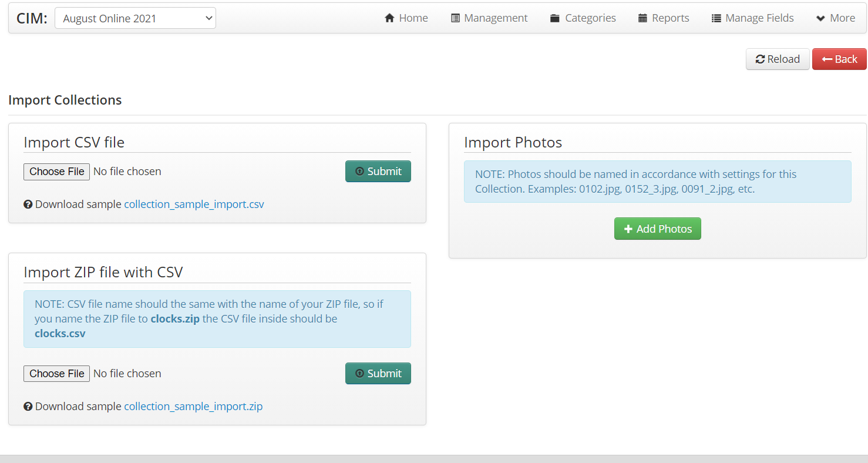
Task: Click the reload arrows icon
Action: click(760, 59)
